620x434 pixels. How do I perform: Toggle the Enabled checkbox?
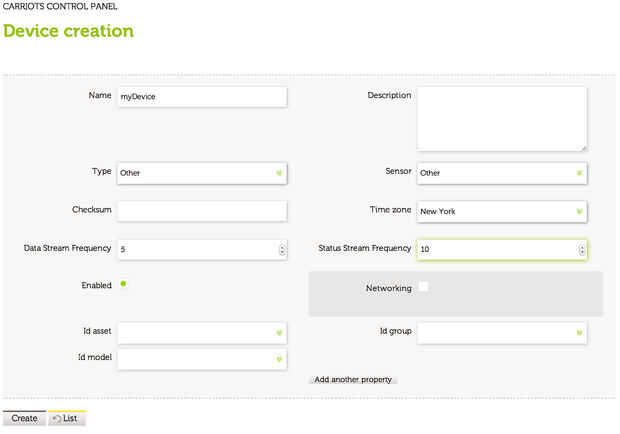pos(123,284)
